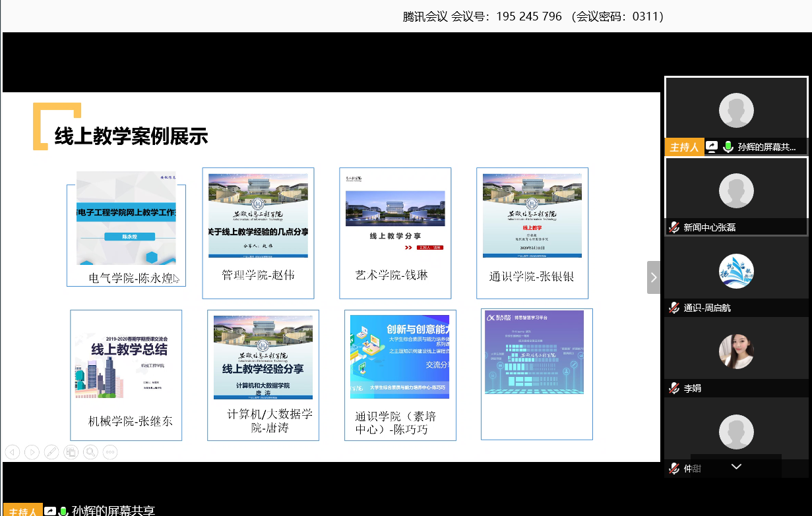This screenshot has width=812, height=516.
Task: Open the slide thumbnail overview icon
Action: tap(71, 452)
